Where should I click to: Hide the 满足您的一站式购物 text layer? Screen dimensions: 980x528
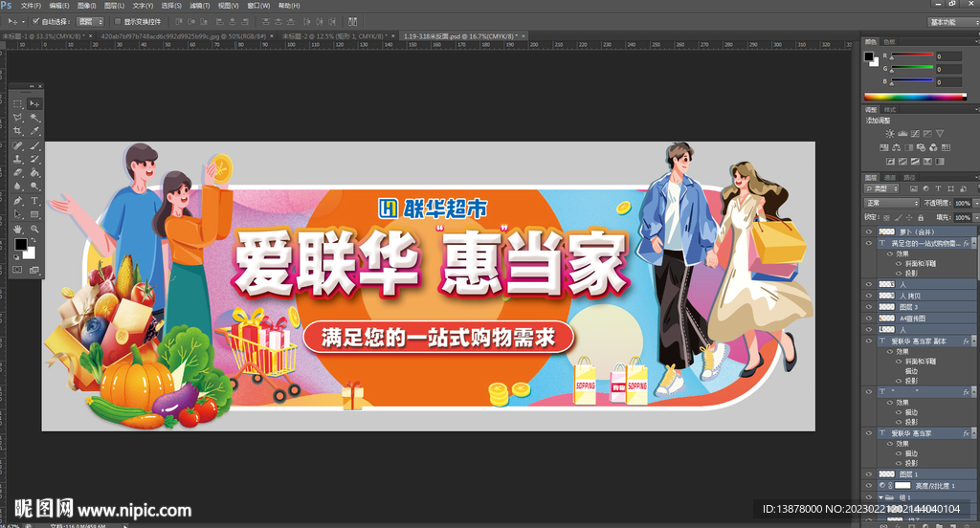tap(868, 243)
